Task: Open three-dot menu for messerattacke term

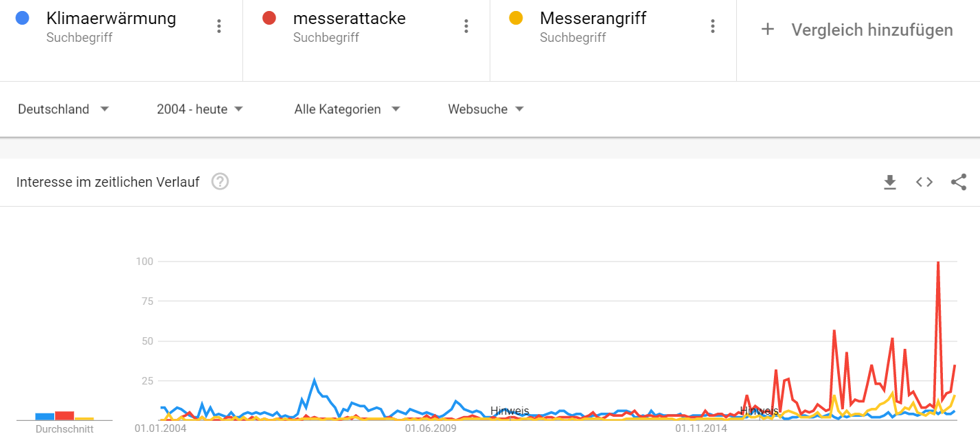Action: coord(466,26)
